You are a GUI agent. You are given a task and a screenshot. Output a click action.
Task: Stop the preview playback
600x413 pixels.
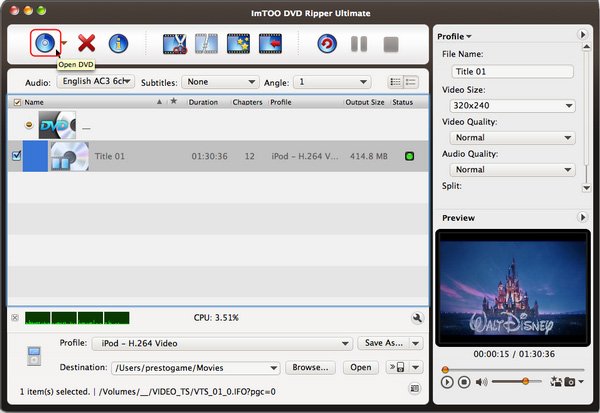click(464, 382)
